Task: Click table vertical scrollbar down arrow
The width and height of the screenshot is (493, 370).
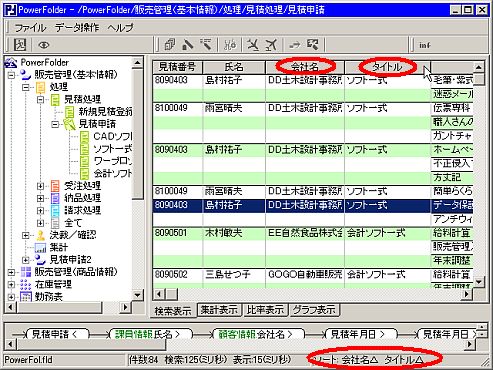Action: click(x=478, y=282)
